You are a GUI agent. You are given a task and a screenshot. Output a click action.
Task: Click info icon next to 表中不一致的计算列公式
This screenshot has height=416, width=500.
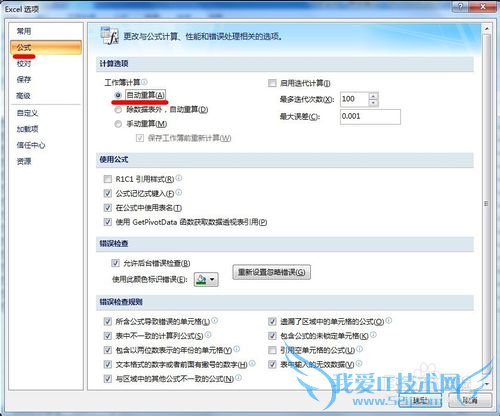pyautogui.click(x=208, y=334)
